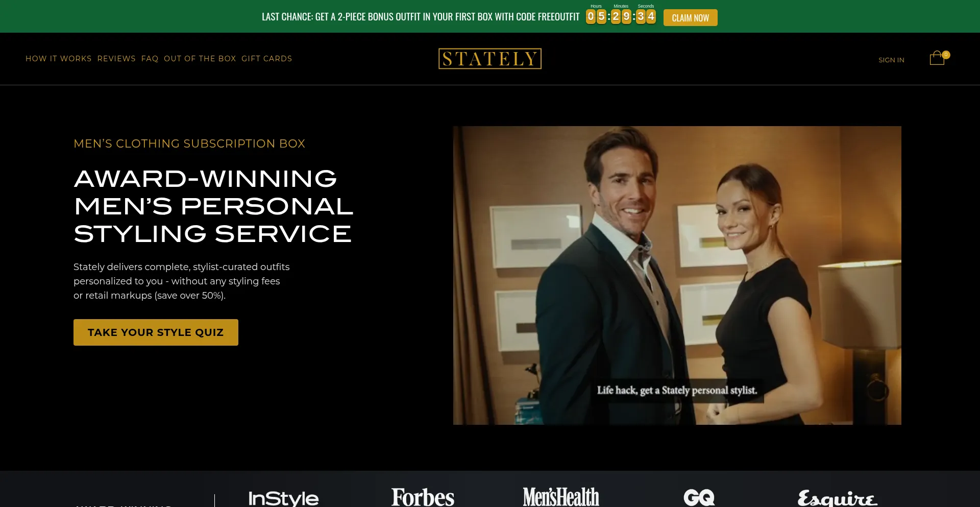Click the FREEOUTFIT promo banner text
Image resolution: width=980 pixels, height=507 pixels.
[421, 17]
